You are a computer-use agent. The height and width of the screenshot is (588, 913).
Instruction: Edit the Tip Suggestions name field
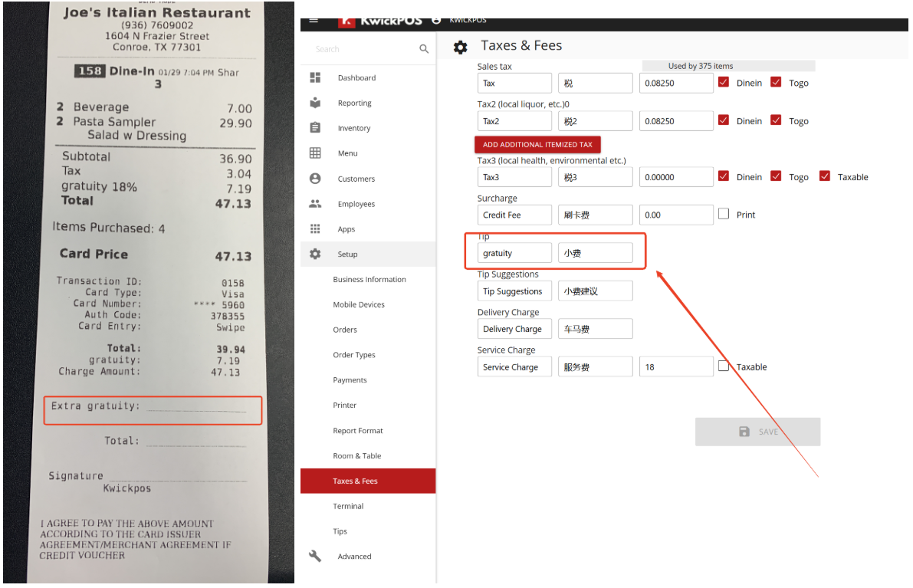tap(514, 291)
